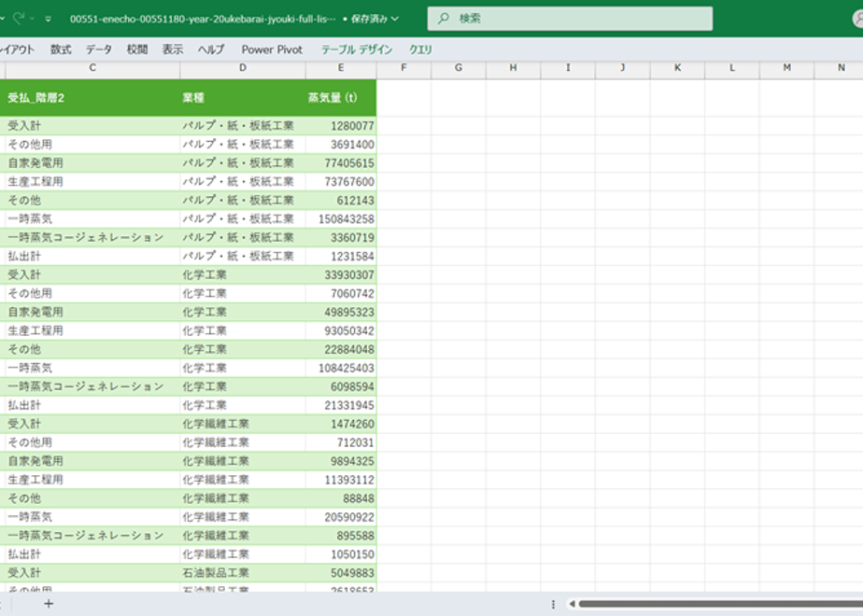Select cell with value 3691400

pyautogui.click(x=341, y=145)
